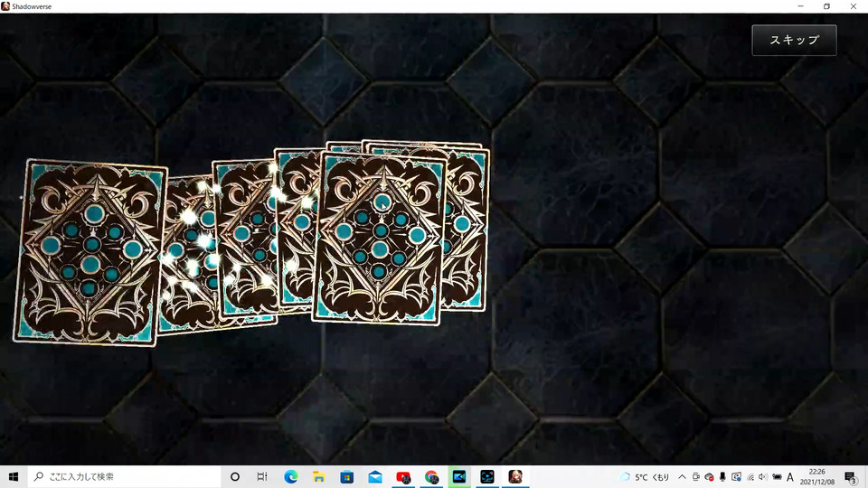Flip the frontmost card under the cursor
This screenshot has height=488, width=868.
(x=380, y=238)
